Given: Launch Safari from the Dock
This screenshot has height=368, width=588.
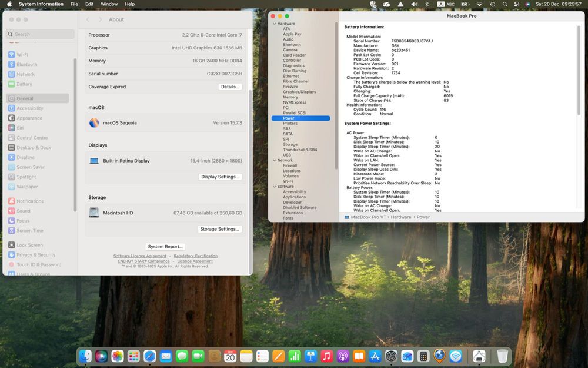Looking at the screenshot, I should tap(149, 356).
